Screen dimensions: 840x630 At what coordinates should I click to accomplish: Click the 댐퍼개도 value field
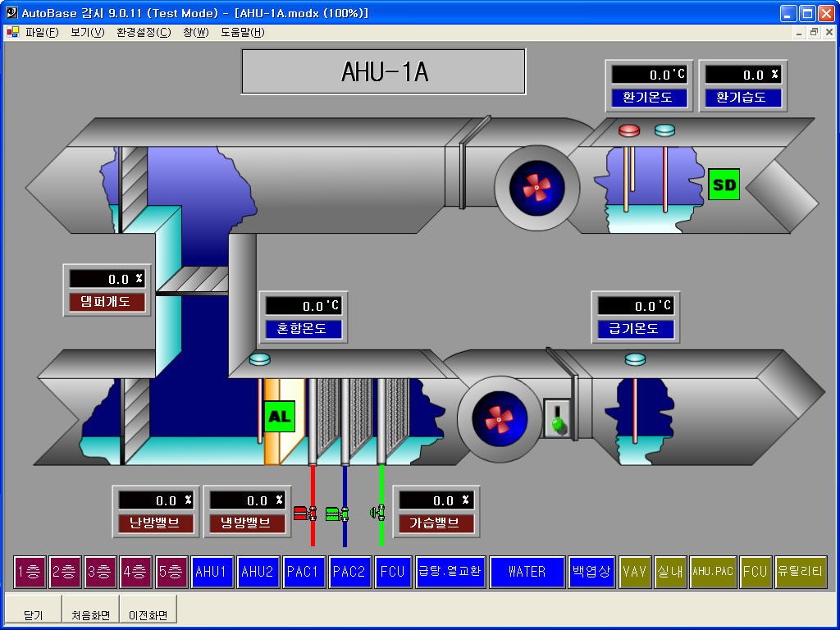point(107,279)
